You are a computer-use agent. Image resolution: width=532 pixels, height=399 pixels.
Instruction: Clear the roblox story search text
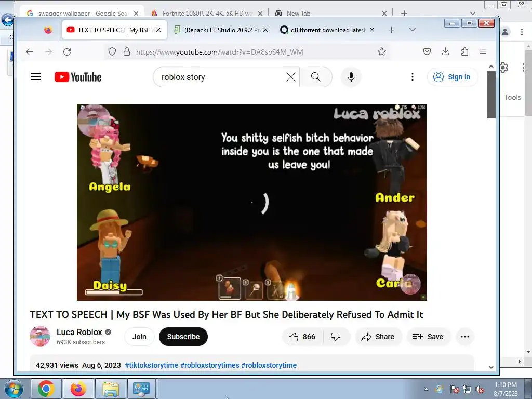click(291, 77)
